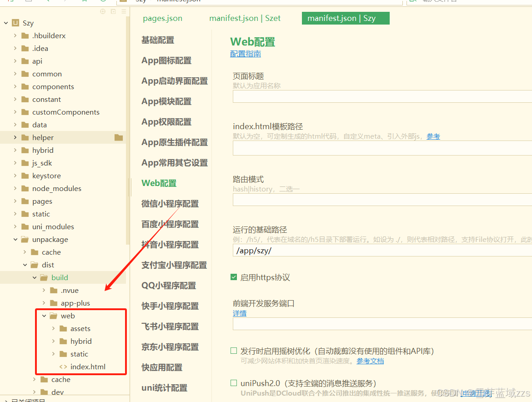Enable the 发行时启用摇树优化 checkbox

[x=234, y=351]
